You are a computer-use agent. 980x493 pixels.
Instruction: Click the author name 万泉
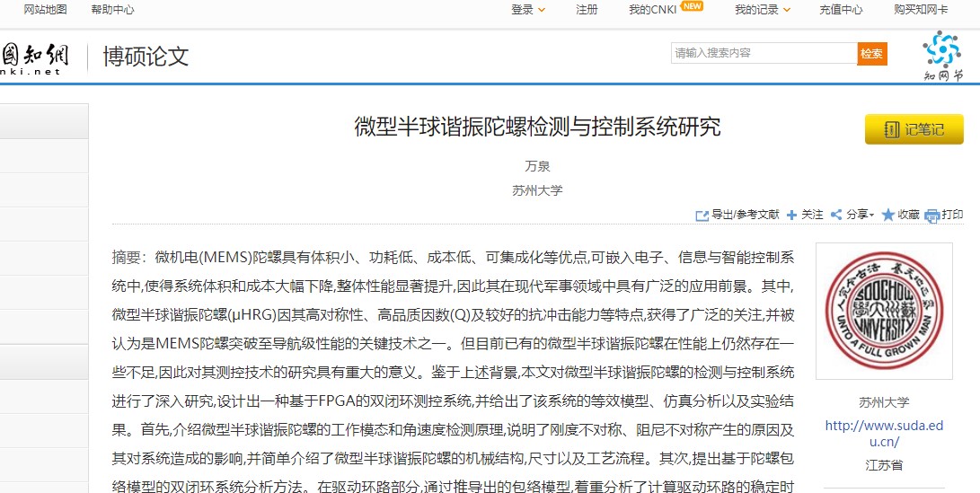coord(537,166)
